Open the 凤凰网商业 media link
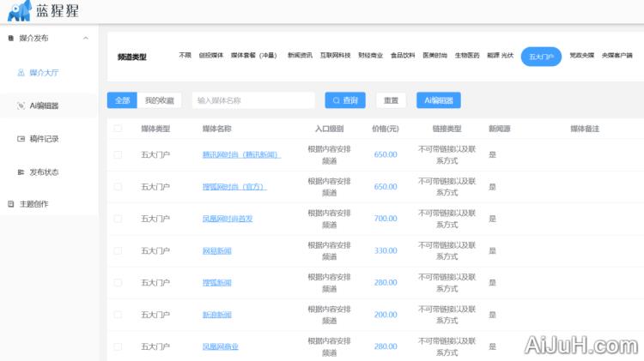 tap(220, 346)
